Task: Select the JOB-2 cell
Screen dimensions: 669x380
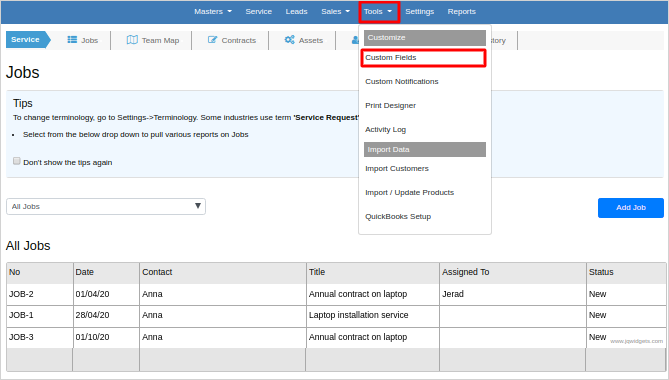Action: pos(40,294)
